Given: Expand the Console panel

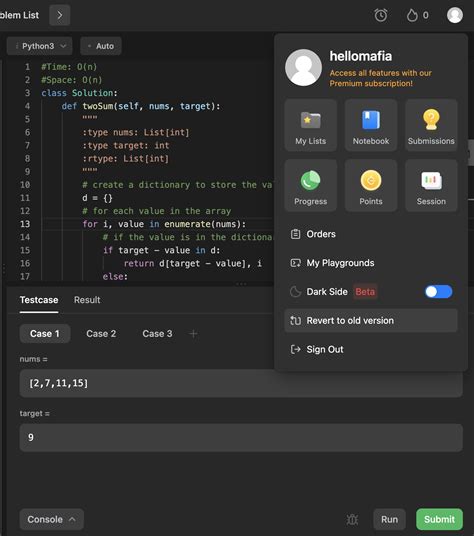Looking at the screenshot, I should (x=52, y=519).
